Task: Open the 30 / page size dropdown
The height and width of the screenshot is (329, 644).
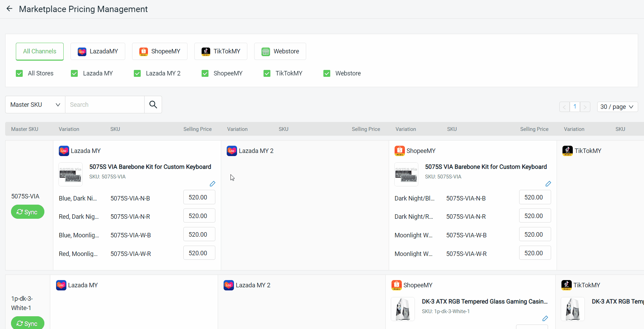Action: [x=617, y=107]
